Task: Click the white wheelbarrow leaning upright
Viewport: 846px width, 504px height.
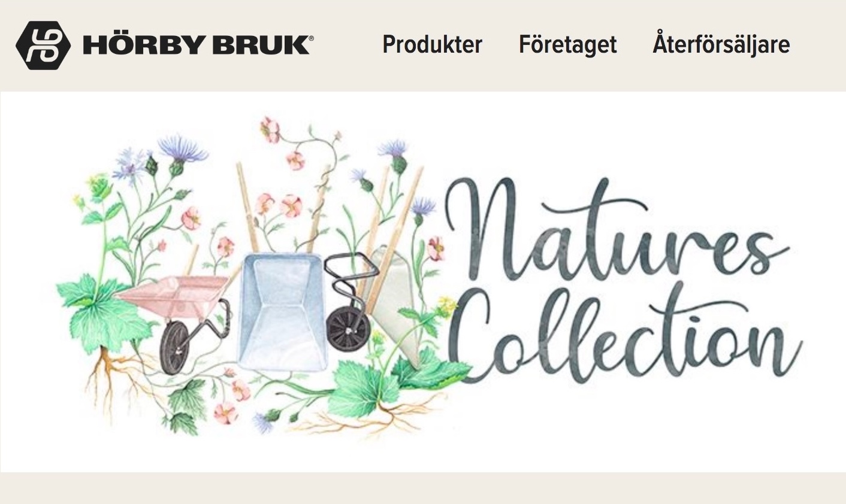Action: pos(394,305)
